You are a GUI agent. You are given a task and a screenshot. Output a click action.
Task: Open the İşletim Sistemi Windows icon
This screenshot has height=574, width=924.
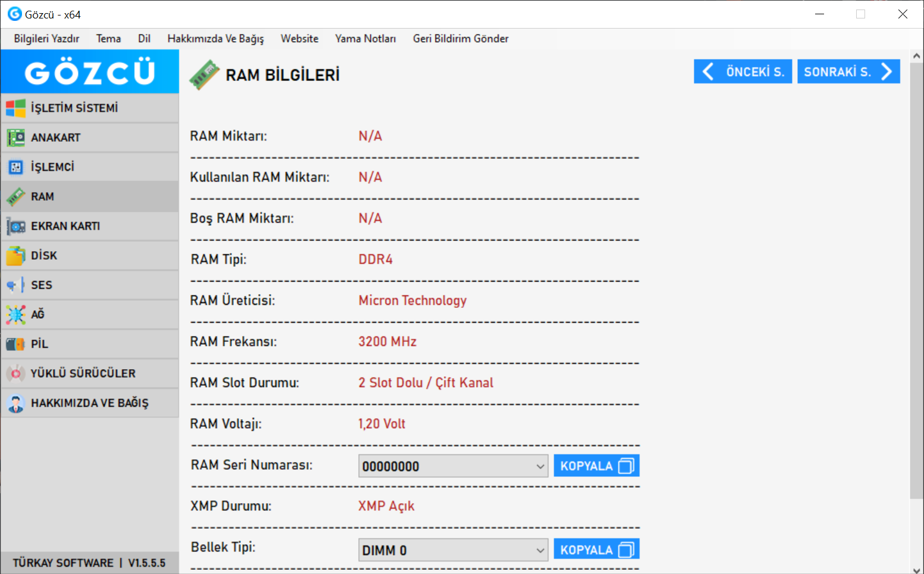pyautogui.click(x=16, y=108)
